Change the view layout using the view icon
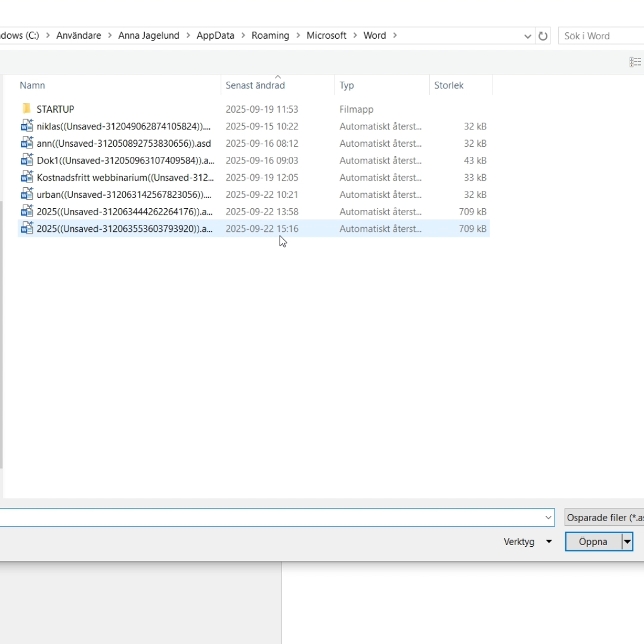Image resolution: width=644 pixels, height=644 pixels. [635, 62]
